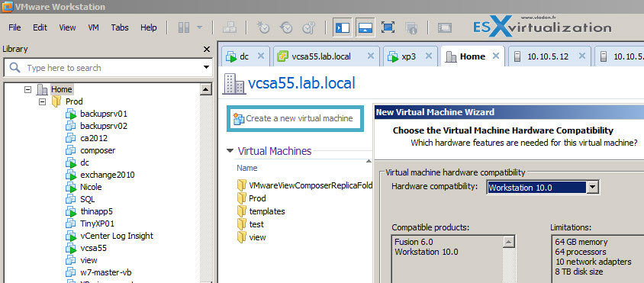Image resolution: width=644 pixels, height=283 pixels.
Task: Open the power options dropdown arrow
Action: (x=200, y=27)
